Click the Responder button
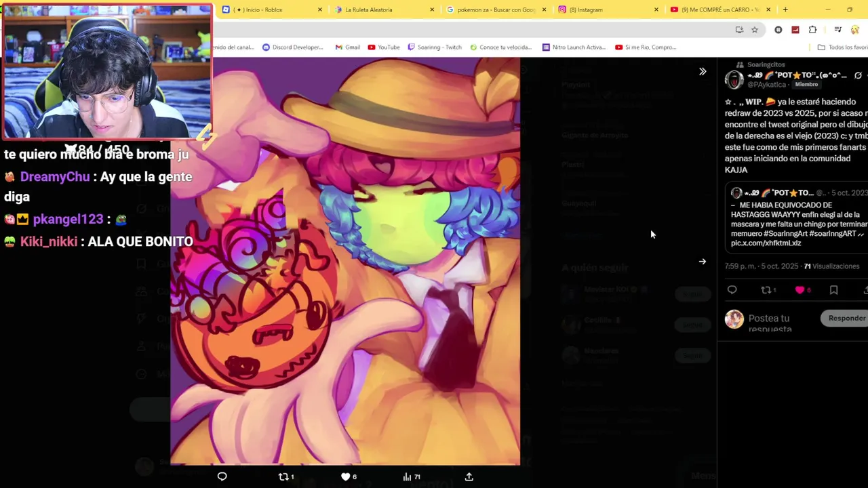 tap(845, 318)
